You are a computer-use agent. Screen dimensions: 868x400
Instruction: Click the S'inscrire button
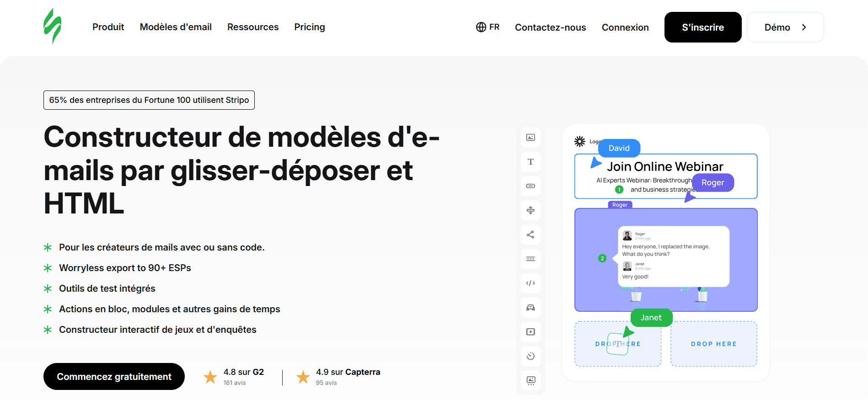[x=703, y=27]
